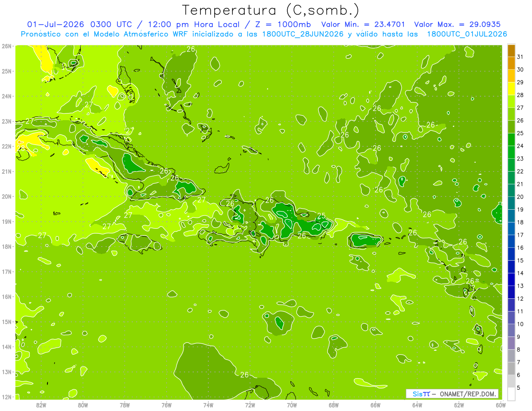This screenshot has width=532, height=411.
Task: Click the 68W longitude axis label
Action: tap(334, 405)
